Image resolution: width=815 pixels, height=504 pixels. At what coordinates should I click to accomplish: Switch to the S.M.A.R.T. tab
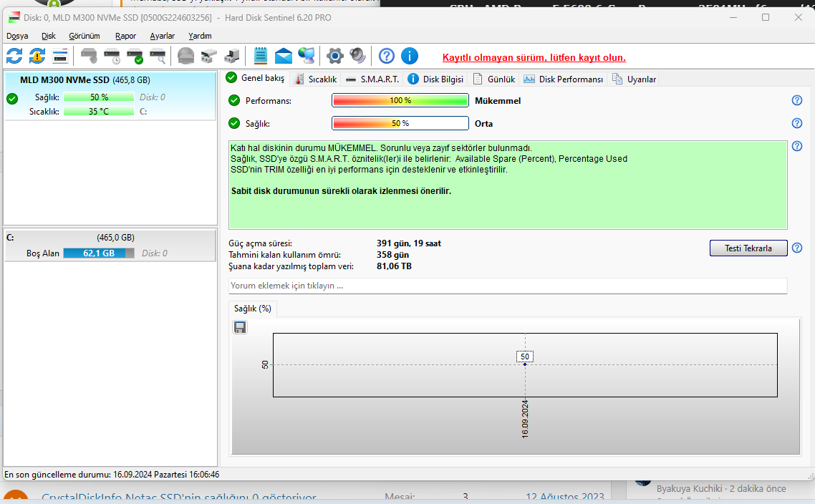[372, 79]
